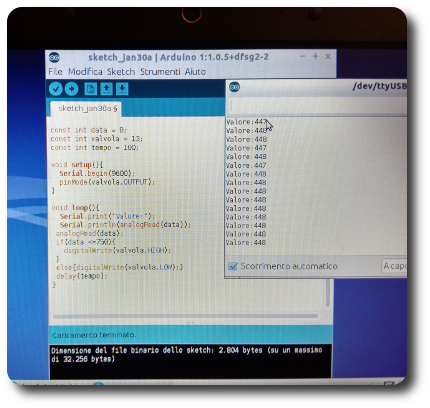This screenshot has width=430, height=408.
Task: Click the editor horizontal scrollbar
Action: point(186,316)
